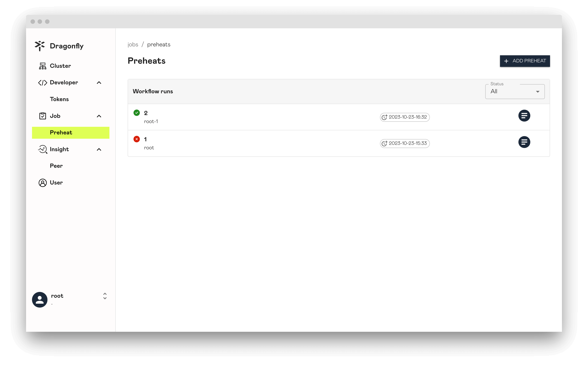Screen dimensions: 588x369
Task: Click the Dragonfly logo icon
Action: tap(40, 46)
